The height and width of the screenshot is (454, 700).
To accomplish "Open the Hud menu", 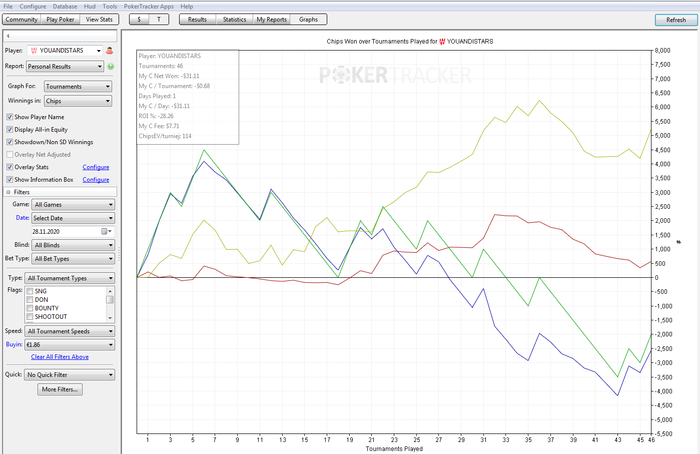I will 90,6.
